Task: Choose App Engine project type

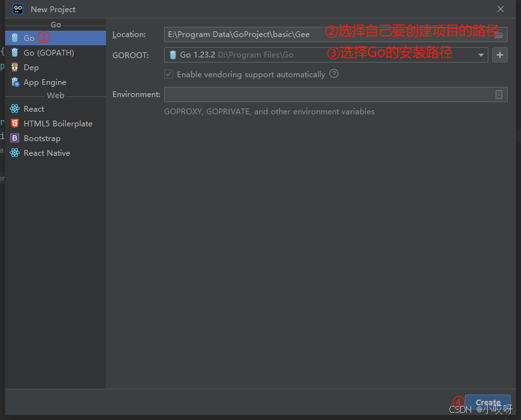Action: point(56,82)
